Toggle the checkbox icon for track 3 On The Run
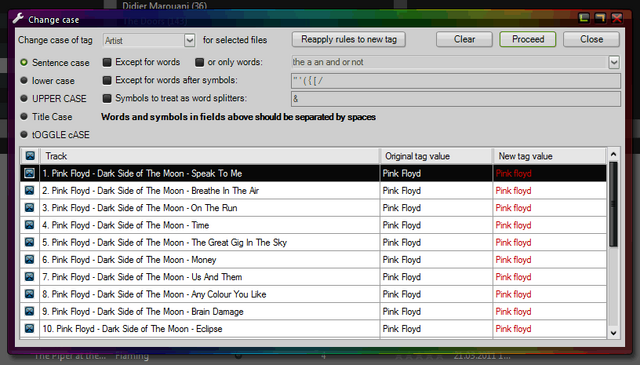 pos(29,207)
